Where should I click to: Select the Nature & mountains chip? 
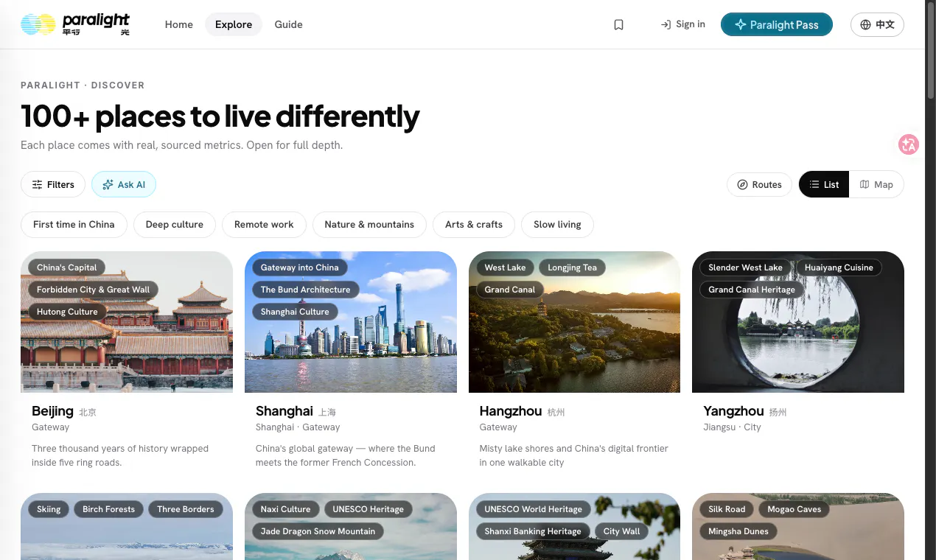369,225
